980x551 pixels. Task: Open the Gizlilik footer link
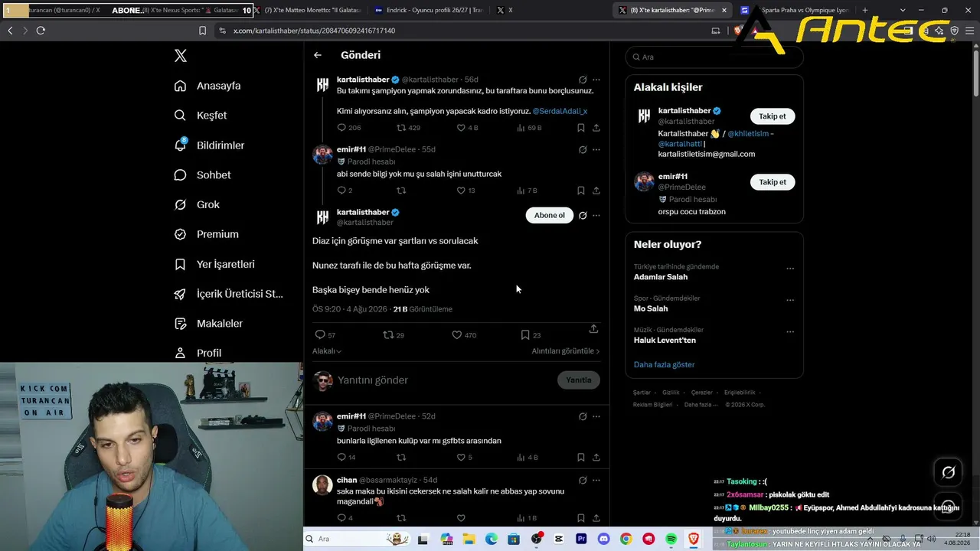(x=671, y=393)
